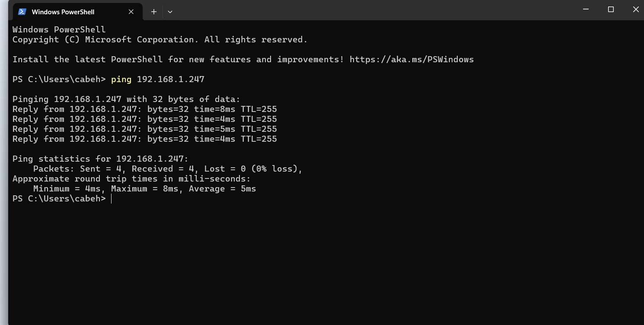Click the cursor at the last prompt
This screenshot has height=325, width=644.
pos(112,199)
